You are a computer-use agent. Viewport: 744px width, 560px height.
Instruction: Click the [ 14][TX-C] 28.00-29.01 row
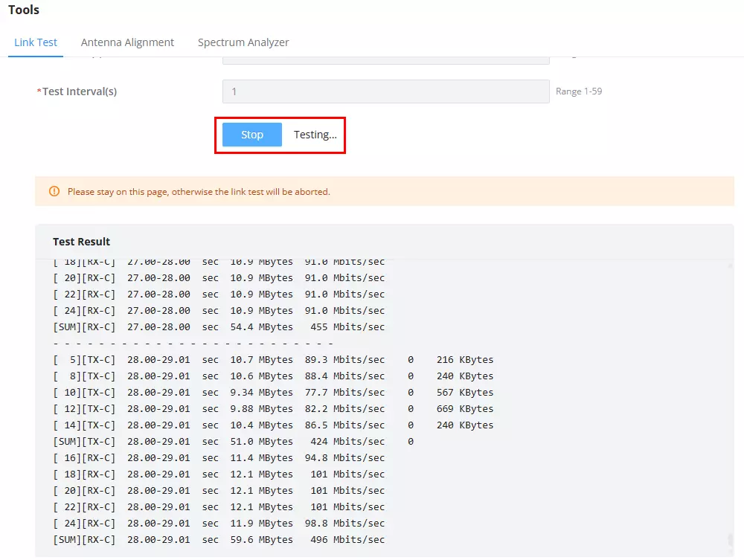coord(273,425)
